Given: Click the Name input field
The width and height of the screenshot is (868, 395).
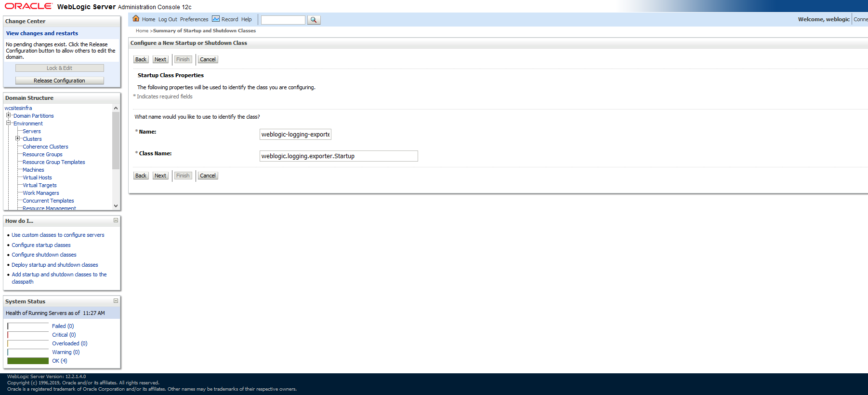Looking at the screenshot, I should [x=295, y=135].
